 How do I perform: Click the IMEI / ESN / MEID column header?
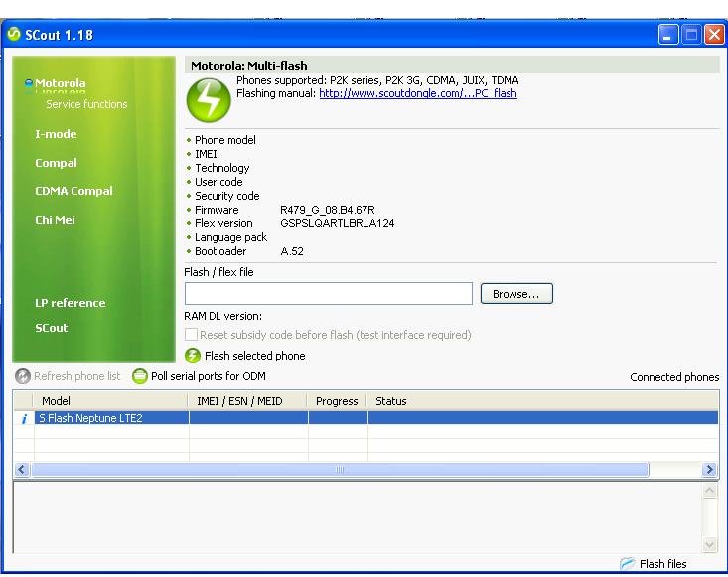(247, 401)
